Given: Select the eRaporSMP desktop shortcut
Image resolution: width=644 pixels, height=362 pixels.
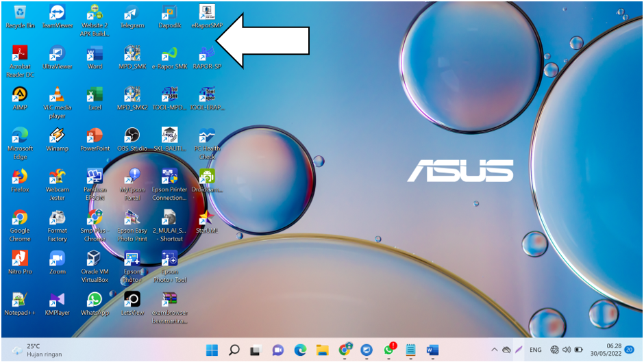Looking at the screenshot, I should 206,14.
